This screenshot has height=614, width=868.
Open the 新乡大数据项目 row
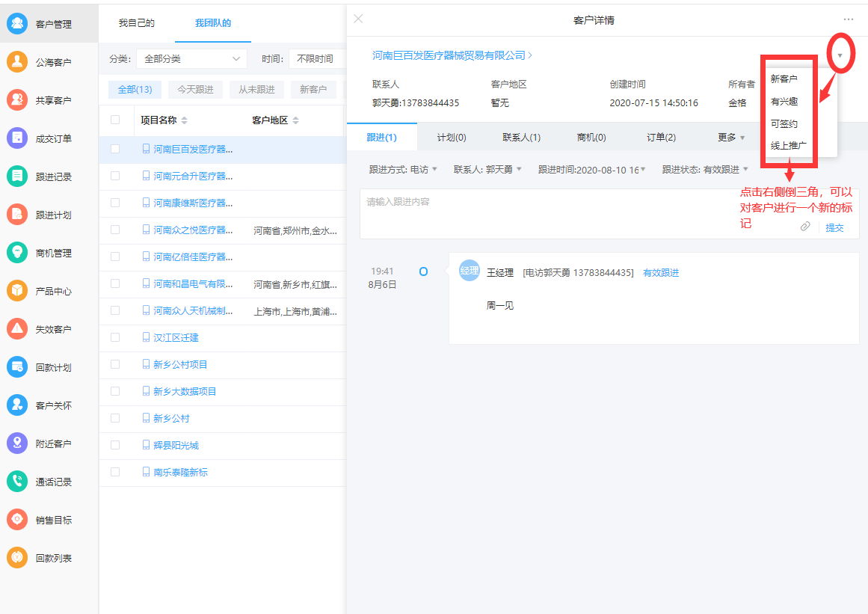pos(221,391)
